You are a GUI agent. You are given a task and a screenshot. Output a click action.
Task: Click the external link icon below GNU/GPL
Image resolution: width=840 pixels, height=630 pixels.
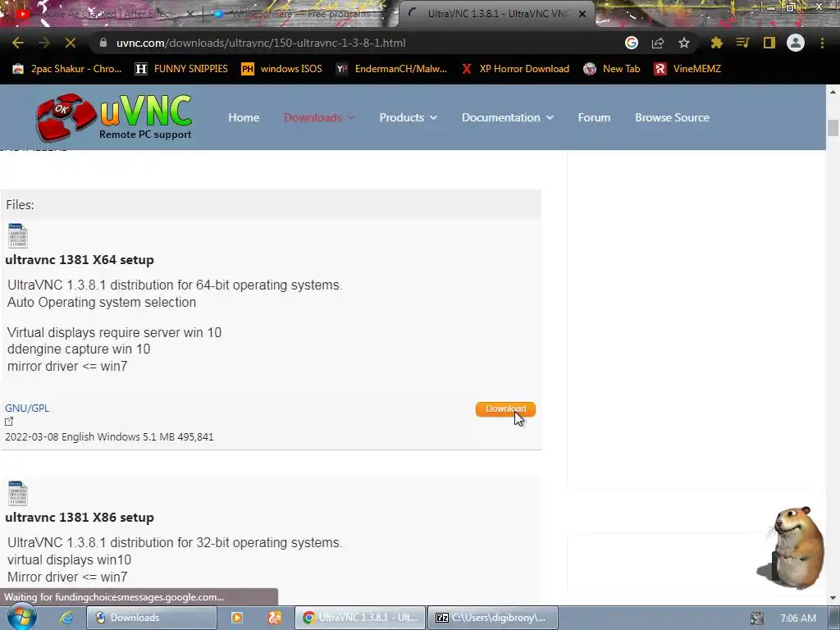(x=9, y=422)
